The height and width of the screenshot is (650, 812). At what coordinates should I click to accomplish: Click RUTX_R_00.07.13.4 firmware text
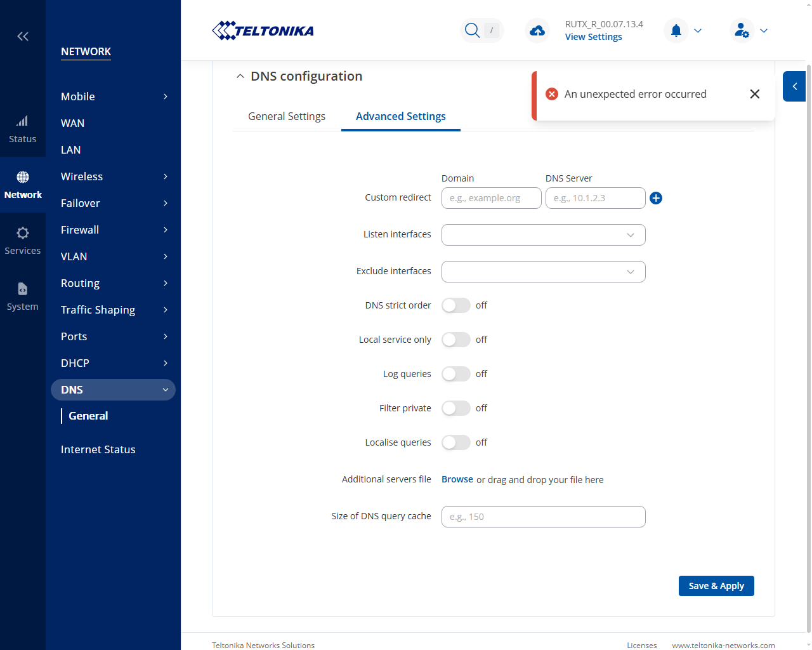(604, 24)
